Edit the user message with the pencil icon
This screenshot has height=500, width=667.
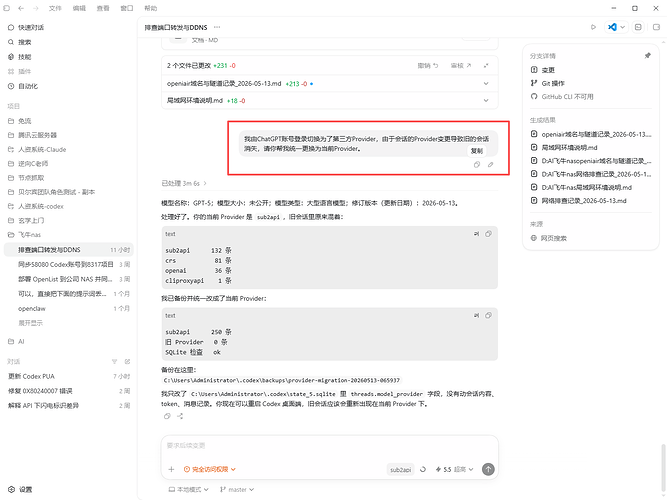coord(490,165)
